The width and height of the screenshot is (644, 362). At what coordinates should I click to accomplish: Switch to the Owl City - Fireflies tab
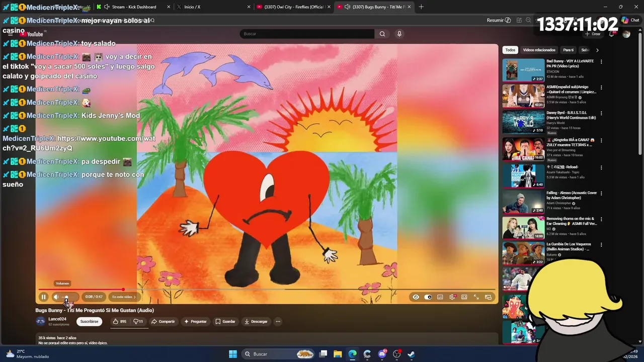coord(293,7)
